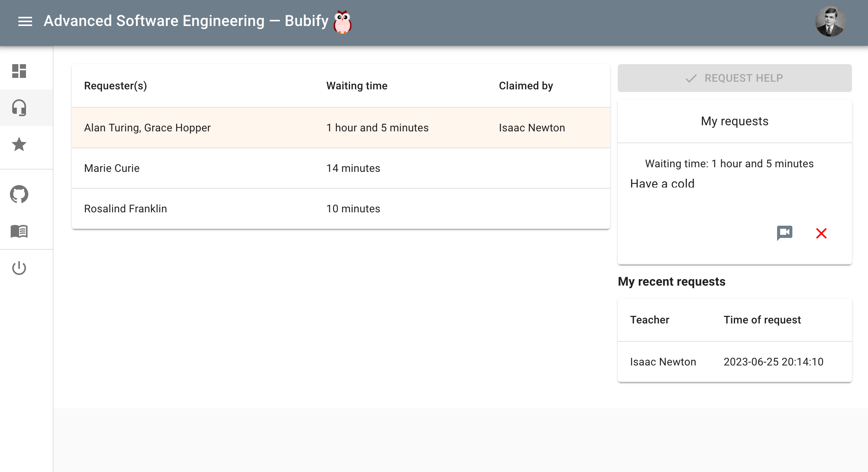The image size is (868, 472).
Task: Click the Requester(s) column header
Action: (x=115, y=86)
